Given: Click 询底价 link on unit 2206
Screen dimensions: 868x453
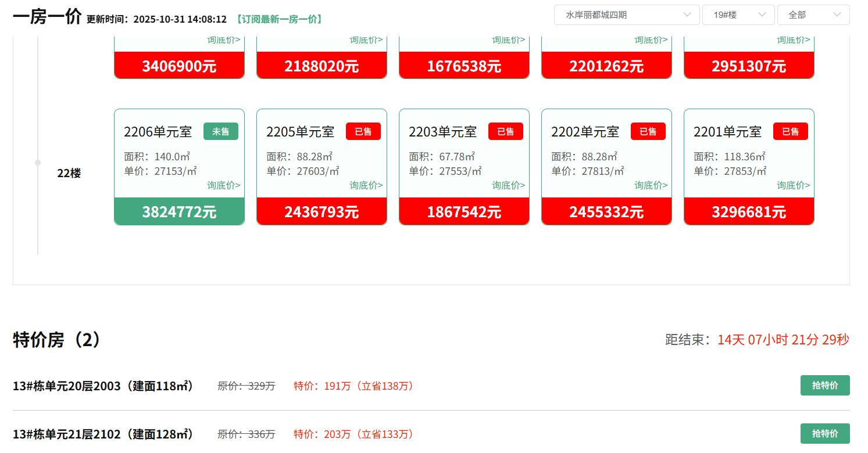Looking at the screenshot, I should pyautogui.click(x=223, y=185).
